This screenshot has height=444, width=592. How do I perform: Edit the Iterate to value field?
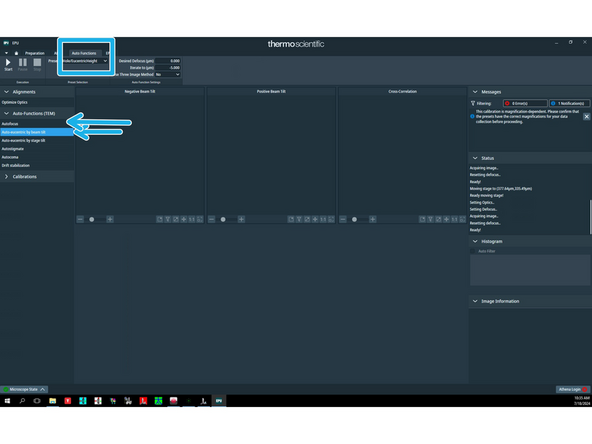[168, 68]
